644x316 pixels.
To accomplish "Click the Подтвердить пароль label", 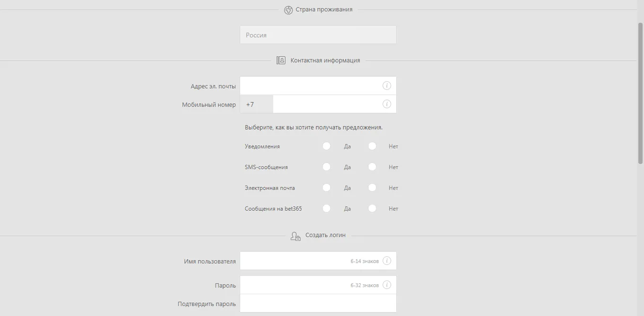I will [207, 304].
